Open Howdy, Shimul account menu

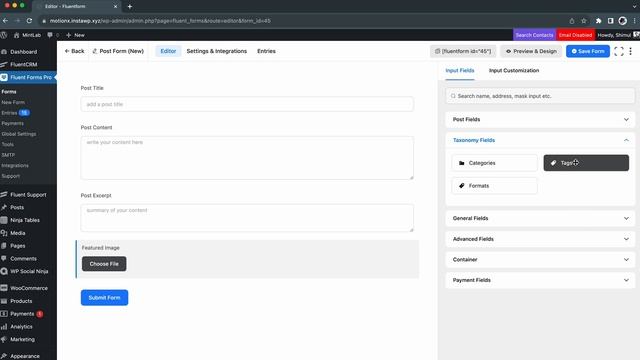pos(618,35)
